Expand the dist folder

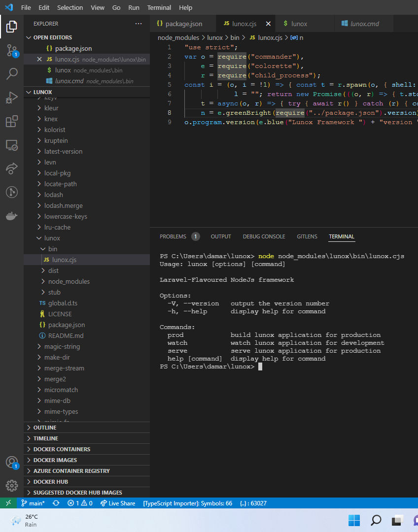[x=87, y=271]
